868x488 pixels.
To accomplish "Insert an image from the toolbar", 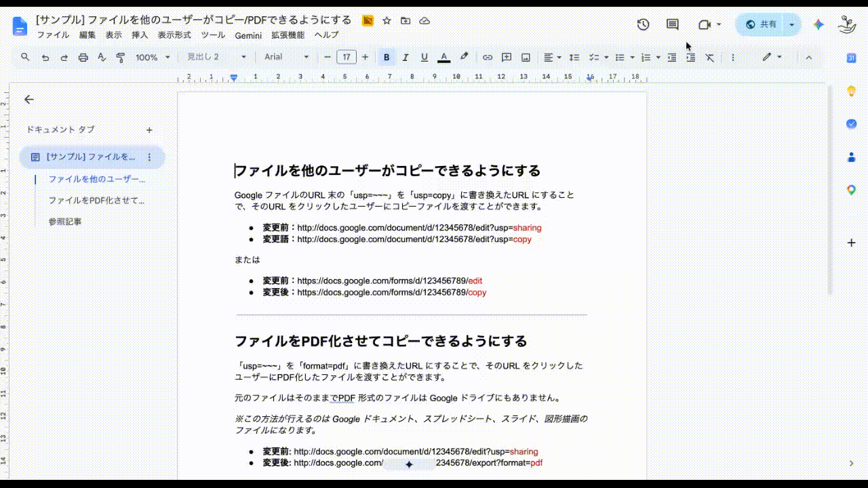I will click(526, 58).
